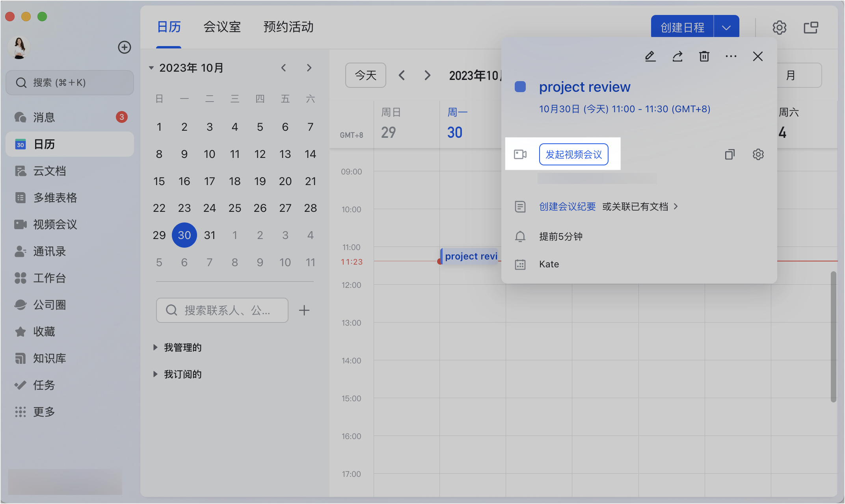The image size is (845, 504).
Task: Add calendar with plus next to contact search
Action: [x=304, y=310]
